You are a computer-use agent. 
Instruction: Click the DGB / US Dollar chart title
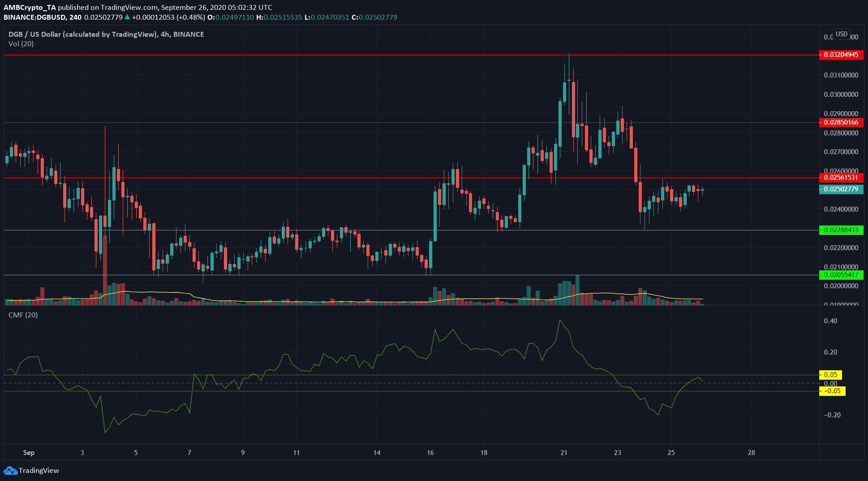click(x=106, y=34)
